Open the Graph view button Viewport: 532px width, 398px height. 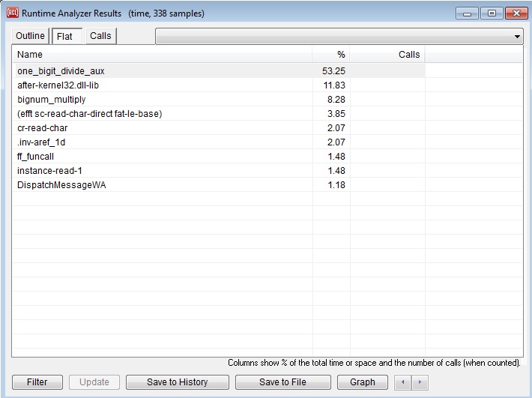pyautogui.click(x=363, y=382)
